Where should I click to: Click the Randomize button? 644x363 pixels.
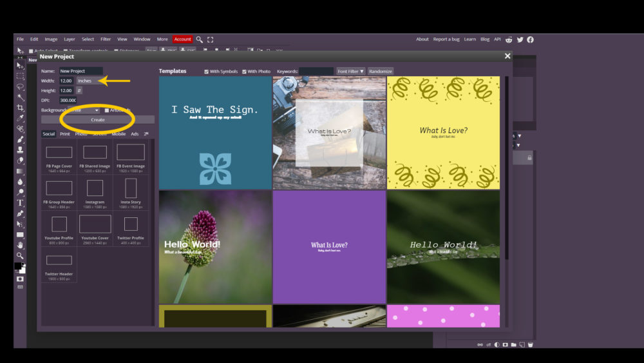tap(380, 71)
